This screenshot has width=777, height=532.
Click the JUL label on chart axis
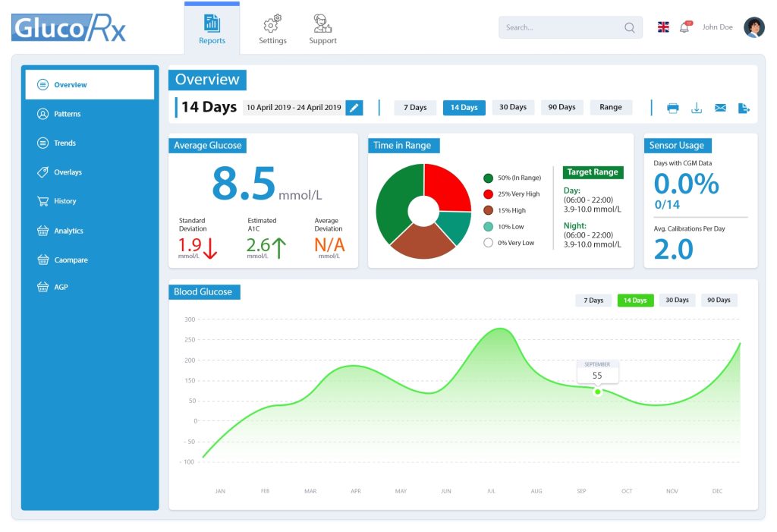(491, 491)
